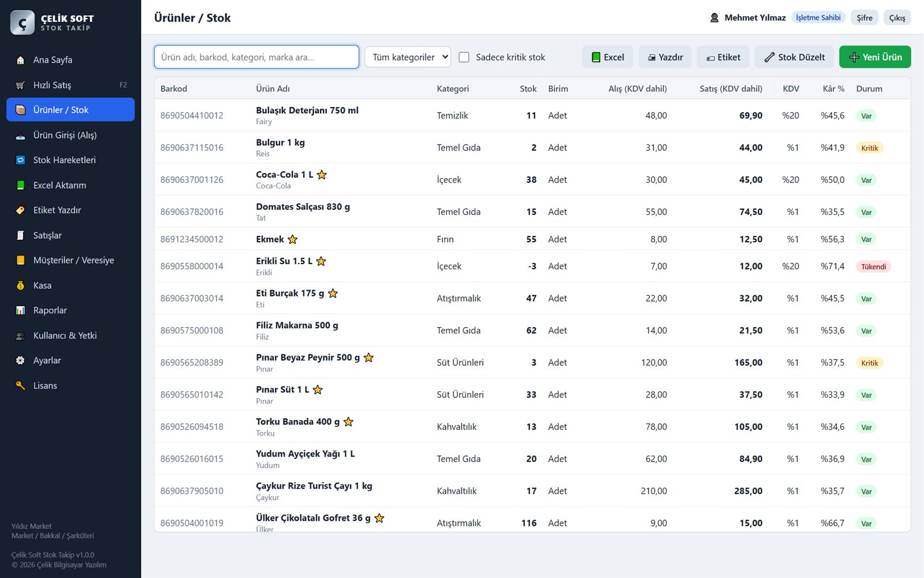Image resolution: width=924 pixels, height=578 pixels.
Task: Go to Stok Hareketleri in sidebar
Action: click(x=70, y=160)
